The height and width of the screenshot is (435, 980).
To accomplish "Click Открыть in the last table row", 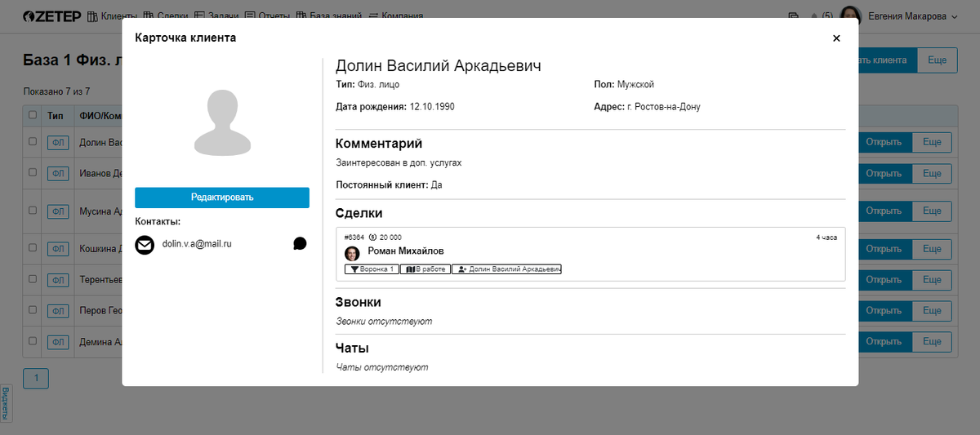I will click(884, 341).
